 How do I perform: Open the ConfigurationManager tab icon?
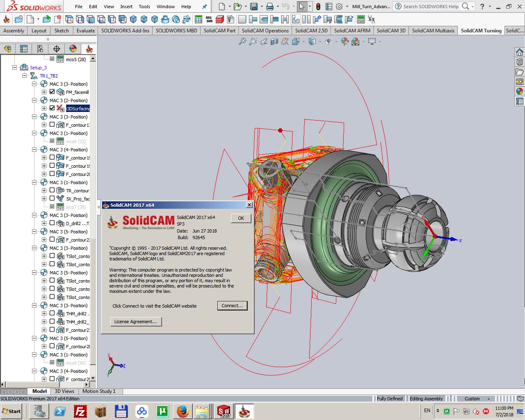click(40, 49)
